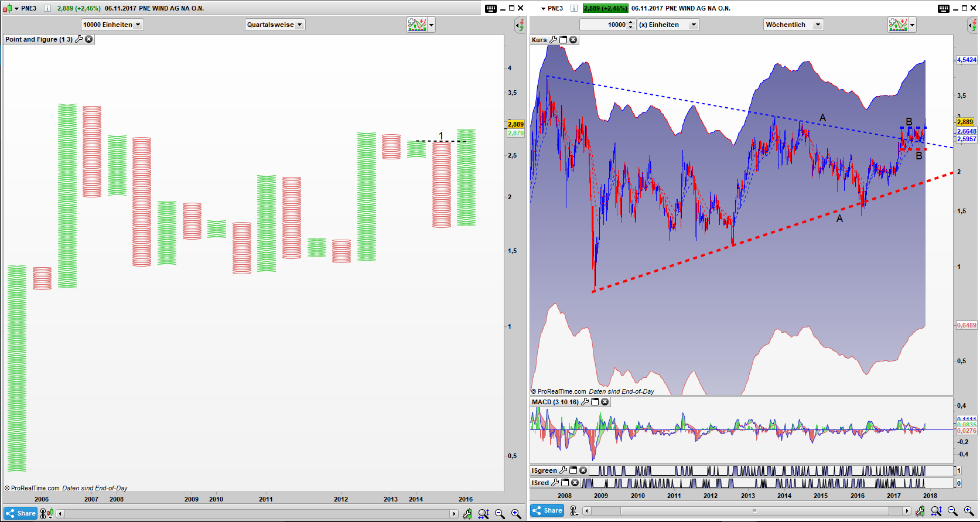Click the 0,6489 lower band value label

967,325
